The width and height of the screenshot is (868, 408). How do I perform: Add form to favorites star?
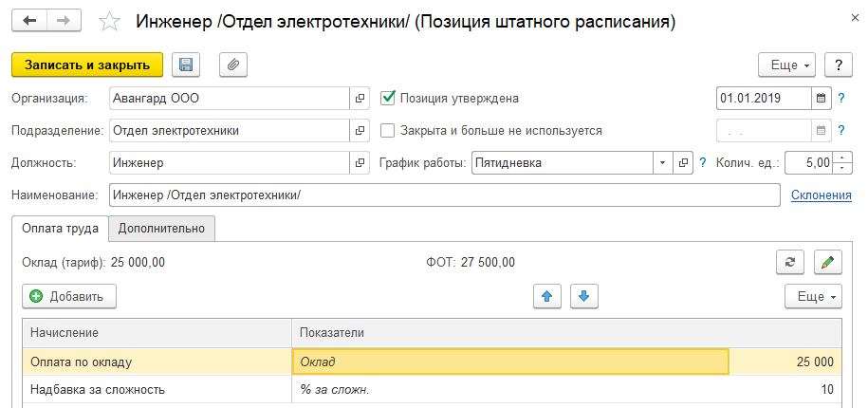pos(110,21)
